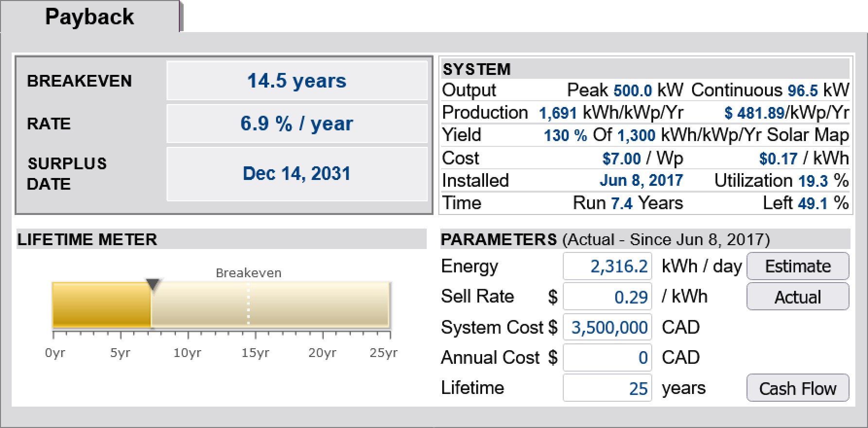Screen dimensions: 868x428
Task: Click the Energy kWh per day field
Action: [607, 267]
